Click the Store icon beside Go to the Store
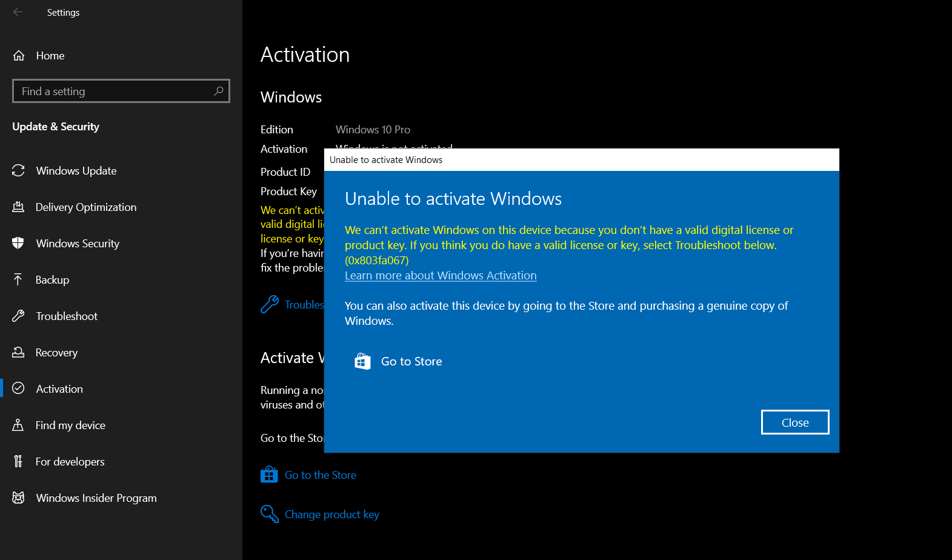The image size is (952, 560). (269, 475)
